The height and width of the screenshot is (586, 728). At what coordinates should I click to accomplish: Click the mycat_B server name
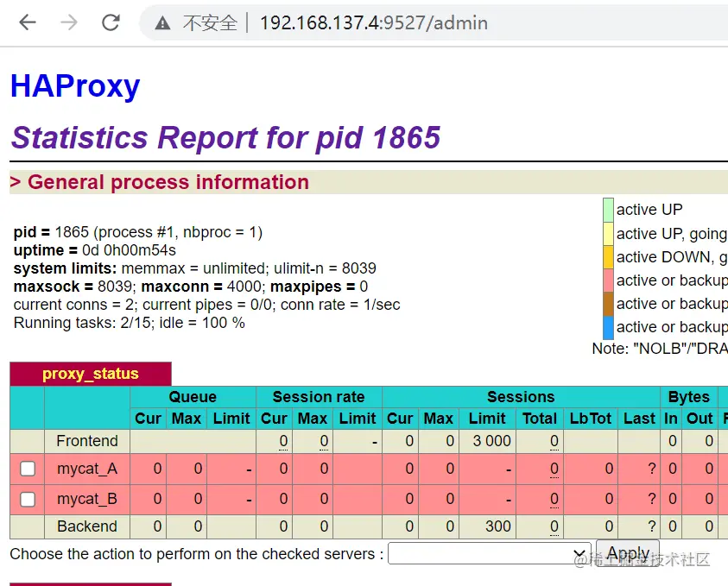(87, 499)
